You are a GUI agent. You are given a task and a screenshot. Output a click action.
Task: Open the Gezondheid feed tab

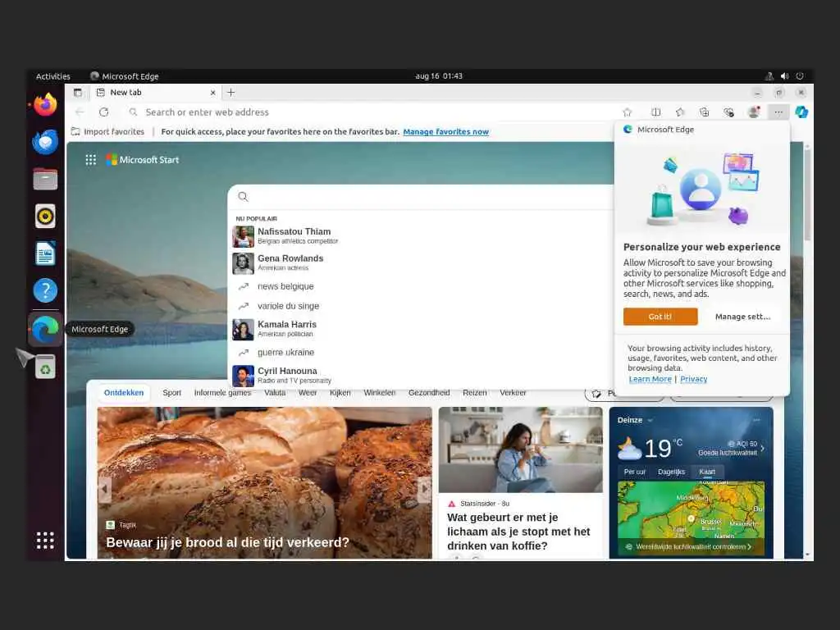click(429, 393)
